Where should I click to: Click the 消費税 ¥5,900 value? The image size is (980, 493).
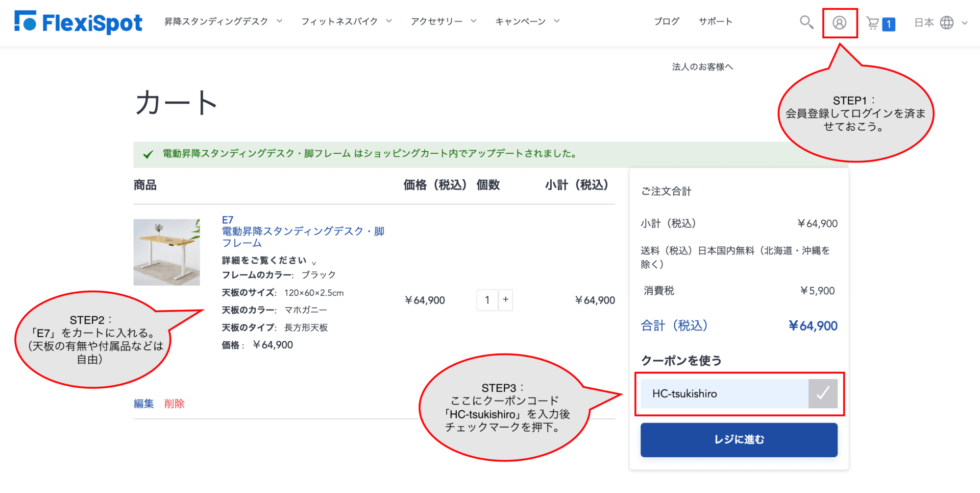tap(818, 291)
